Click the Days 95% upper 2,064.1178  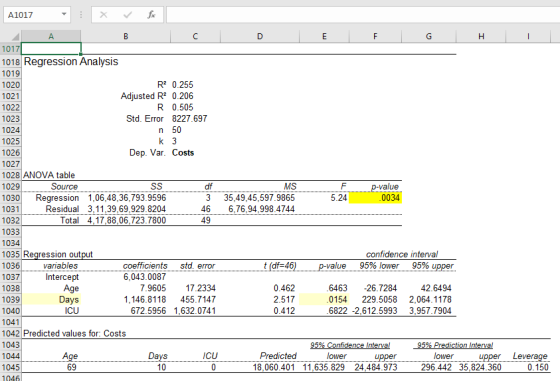pos(430,299)
